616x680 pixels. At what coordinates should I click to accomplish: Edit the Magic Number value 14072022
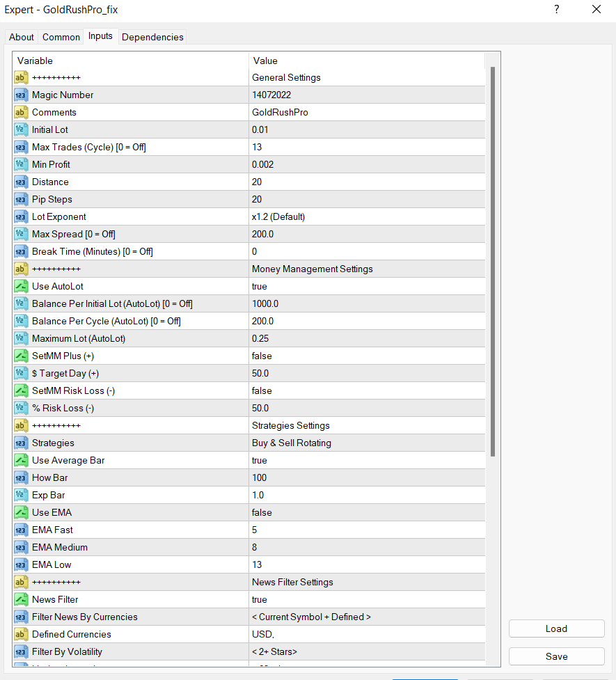(x=367, y=95)
